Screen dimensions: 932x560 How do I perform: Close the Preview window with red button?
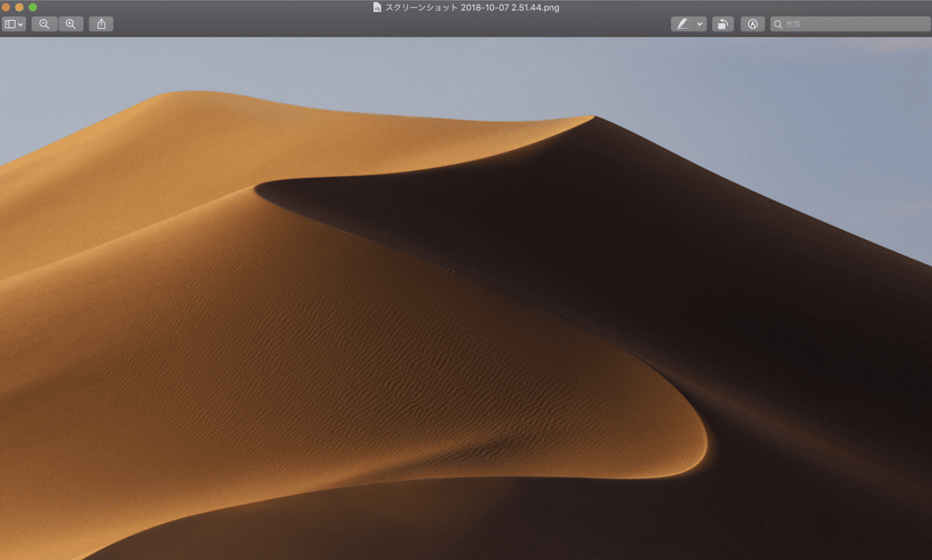[7, 7]
